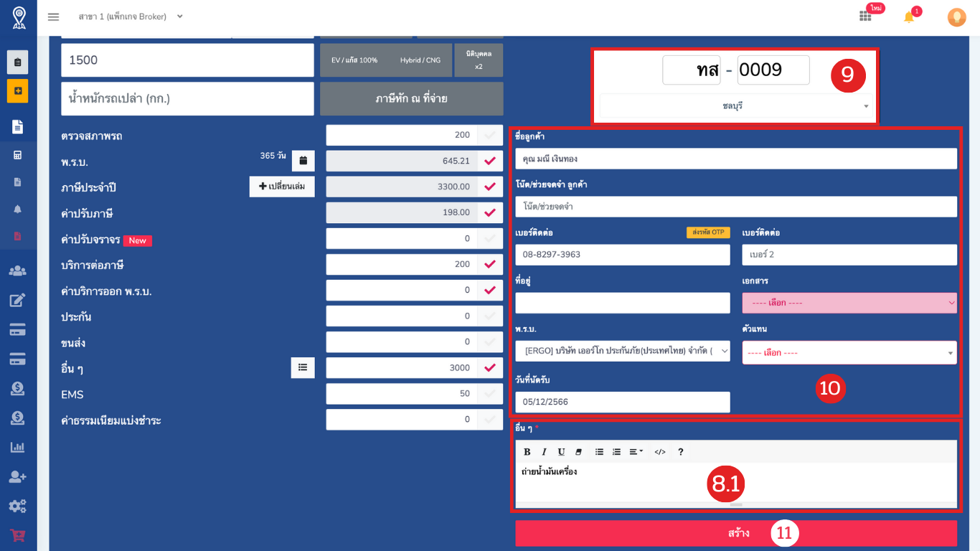The height and width of the screenshot is (551, 980).
Task: Toggle the check mark for พ.ร.บ. 645.21
Action: [490, 161]
